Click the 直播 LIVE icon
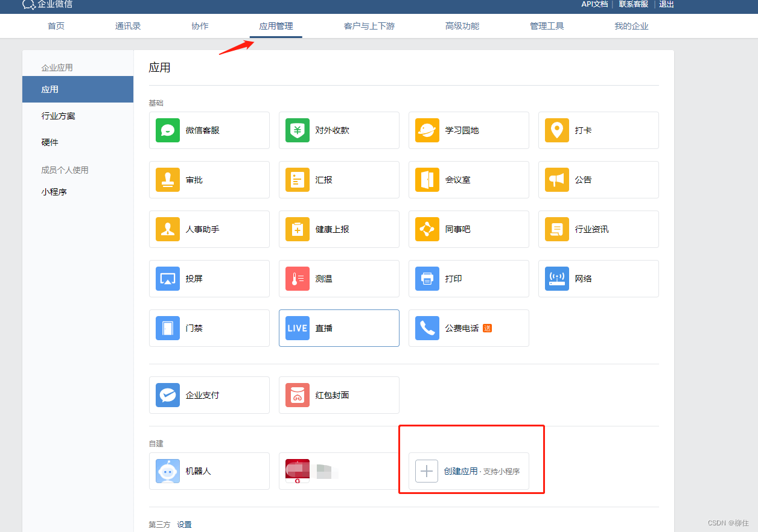Image resolution: width=758 pixels, height=532 pixels. (298, 328)
